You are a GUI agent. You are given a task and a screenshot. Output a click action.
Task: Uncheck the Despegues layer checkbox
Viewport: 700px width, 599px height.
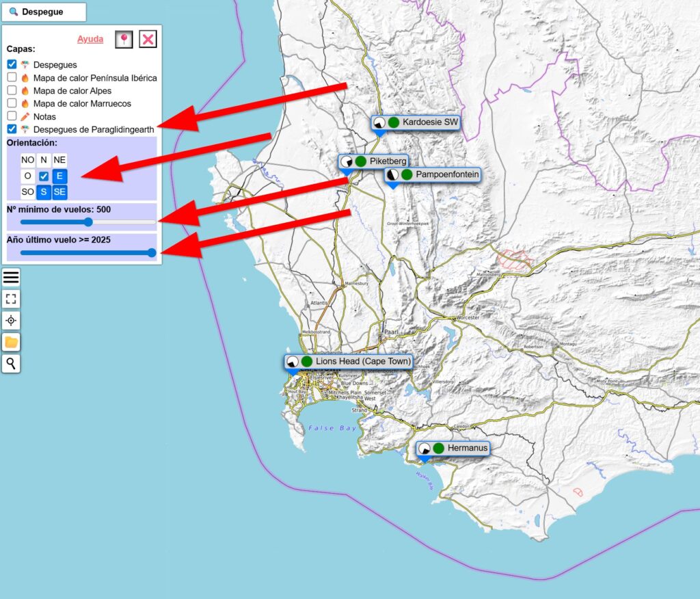point(12,64)
